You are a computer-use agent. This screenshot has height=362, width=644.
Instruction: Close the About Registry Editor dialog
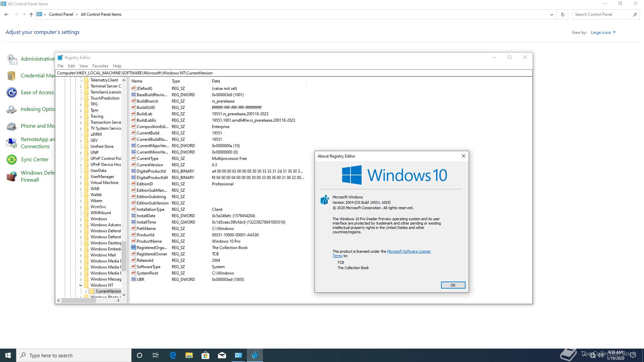(x=464, y=156)
